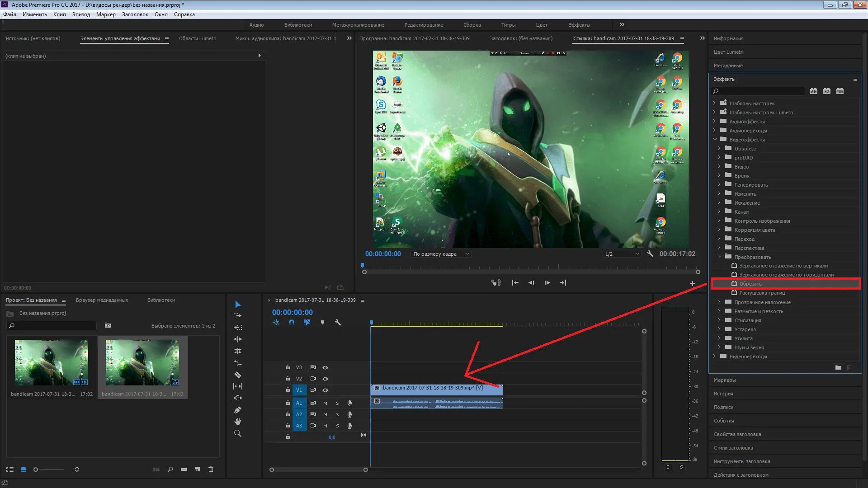Select the Razor tool in tools panel
868x488 pixels.
pos(238,375)
